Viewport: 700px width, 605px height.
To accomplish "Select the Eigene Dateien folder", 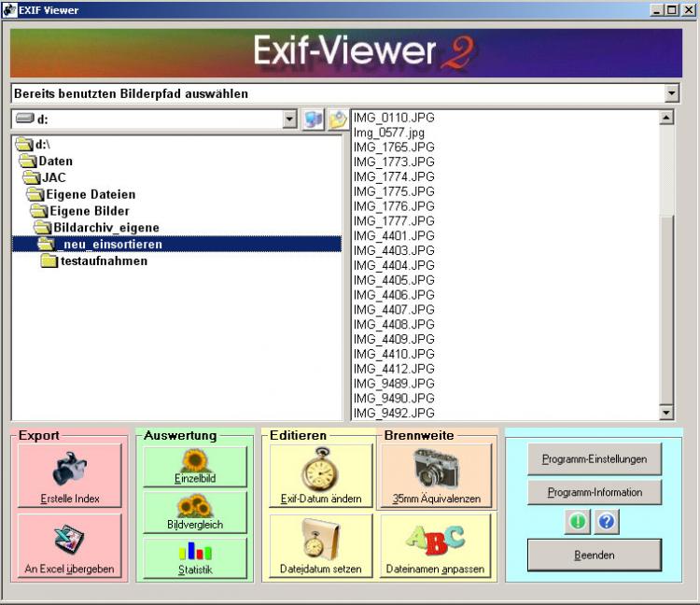I will pos(90,194).
